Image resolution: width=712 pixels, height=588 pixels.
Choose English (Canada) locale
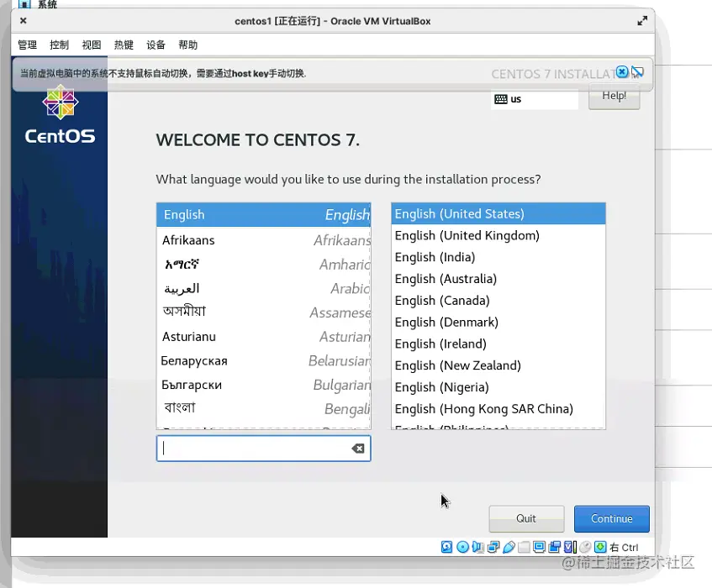[x=498, y=301]
